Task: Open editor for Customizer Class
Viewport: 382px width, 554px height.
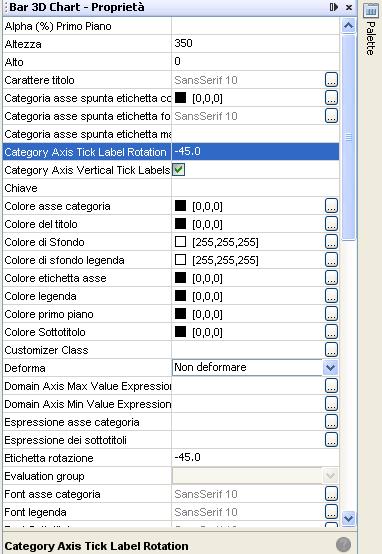Action: [x=331, y=350]
